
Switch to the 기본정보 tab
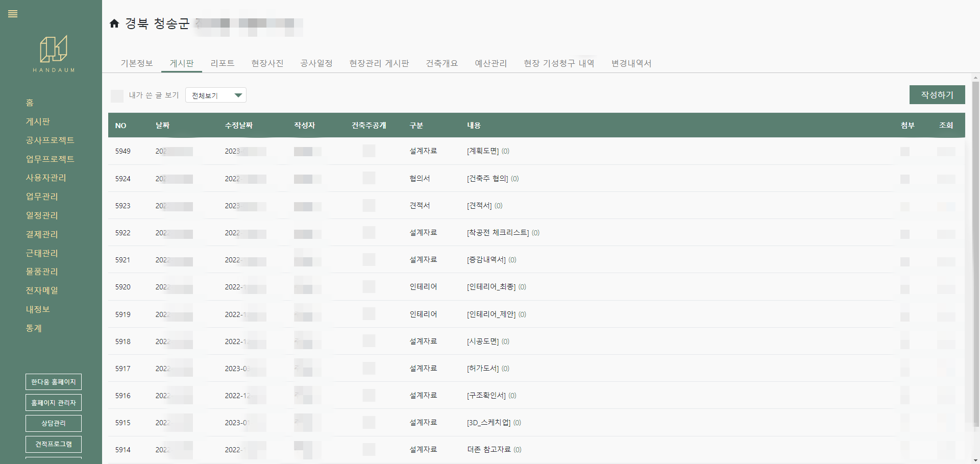pos(137,63)
